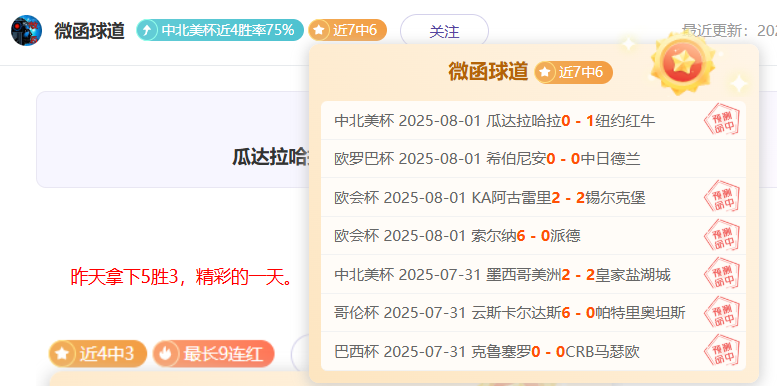
Task: Open the 瓜达拉哈拉 vs 纽约红牛 match row
Action: tap(533, 120)
